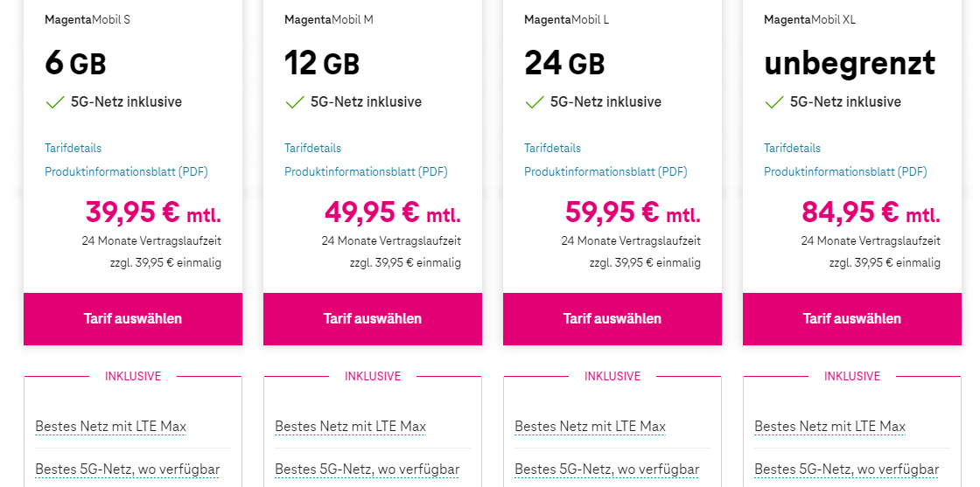Click the 5G checkmark icon for MagentaMobil S
Image resolution: width=980 pixels, height=487 pixels.
tap(54, 102)
